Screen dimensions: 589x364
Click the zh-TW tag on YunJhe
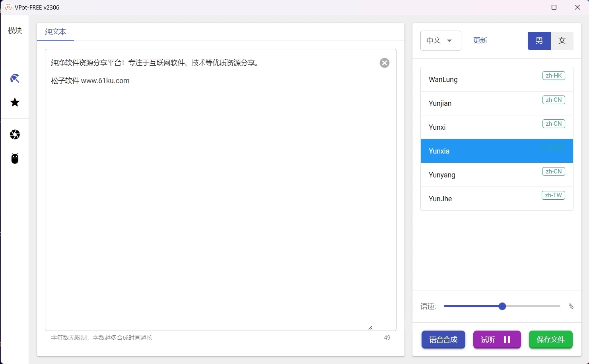[553, 195]
